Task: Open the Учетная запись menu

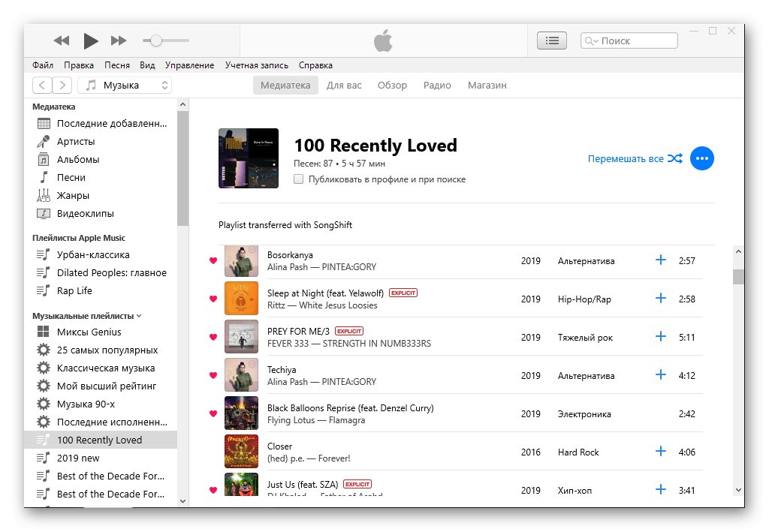Action: (x=257, y=65)
